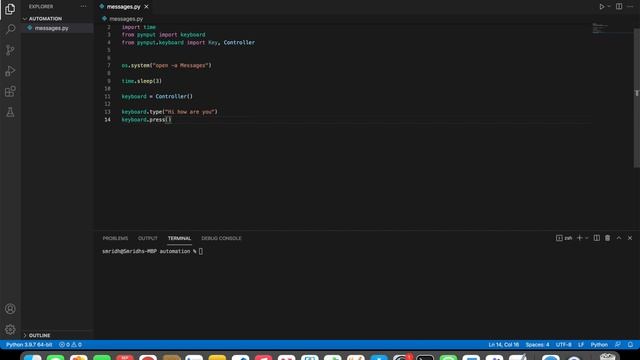The width and height of the screenshot is (640, 360).
Task: Open the Accounts menu icon
Action: tap(10, 309)
